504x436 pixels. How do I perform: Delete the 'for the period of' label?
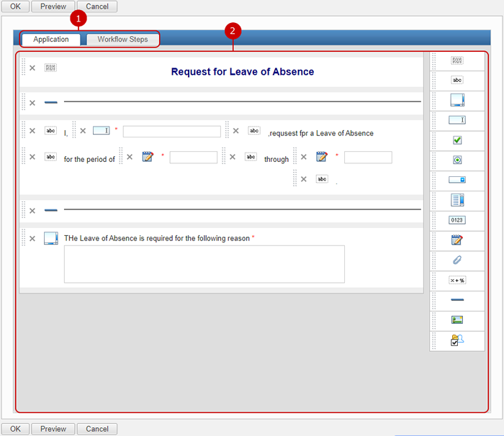point(32,157)
